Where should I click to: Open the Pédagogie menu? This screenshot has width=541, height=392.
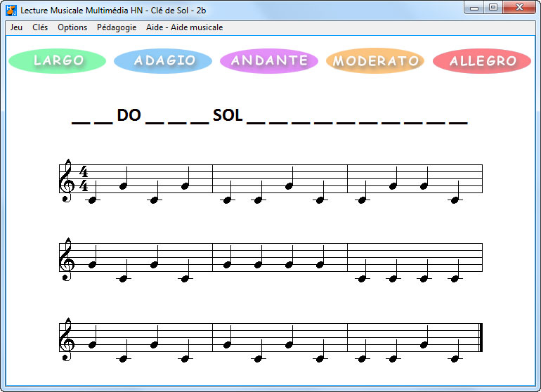pyautogui.click(x=117, y=27)
